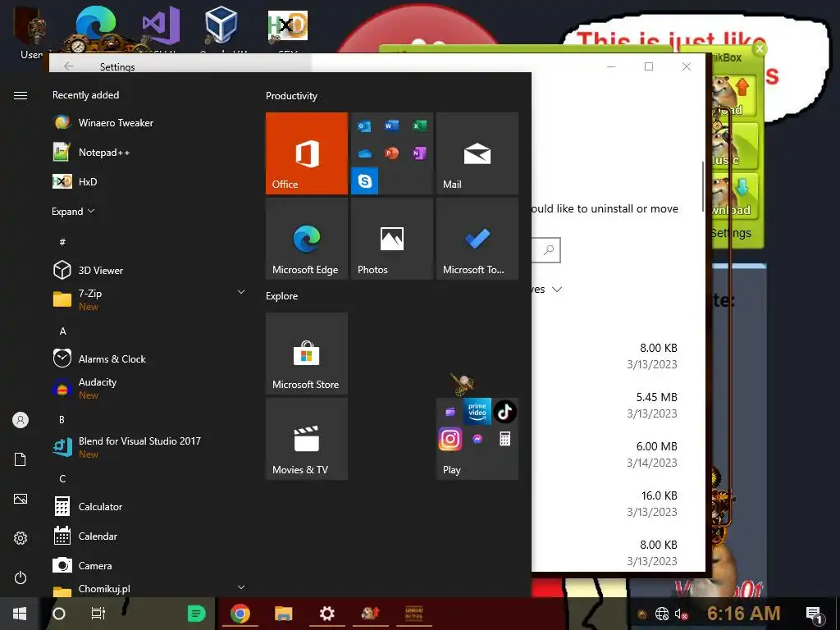Open Settings gear in Start menu sidebar

click(x=21, y=538)
